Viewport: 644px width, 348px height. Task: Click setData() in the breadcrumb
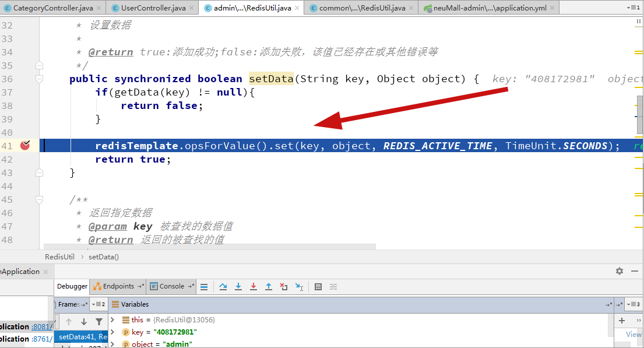pyautogui.click(x=104, y=257)
